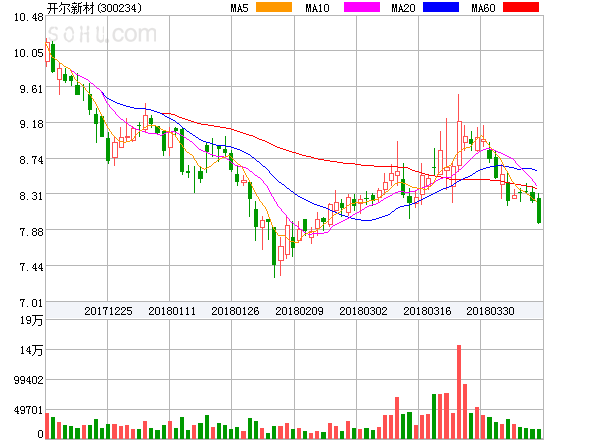Image resolution: width=600 pixels, height=440 pixels.
Task: Click the 14万 volume axis label
Action: pyautogui.click(x=31, y=350)
